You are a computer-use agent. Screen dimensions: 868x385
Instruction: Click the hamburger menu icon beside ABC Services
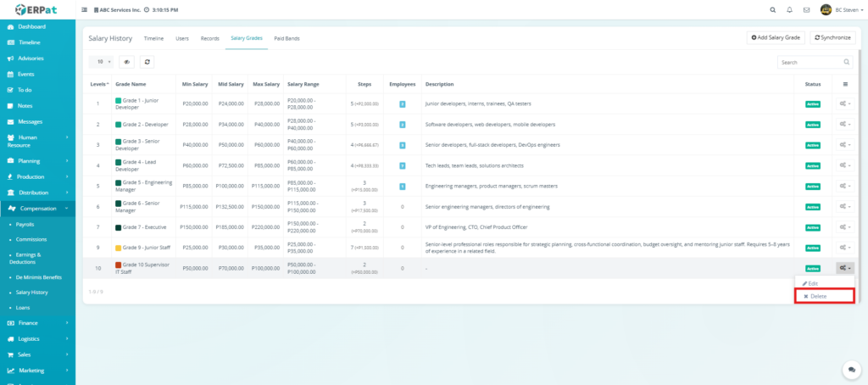click(84, 9)
